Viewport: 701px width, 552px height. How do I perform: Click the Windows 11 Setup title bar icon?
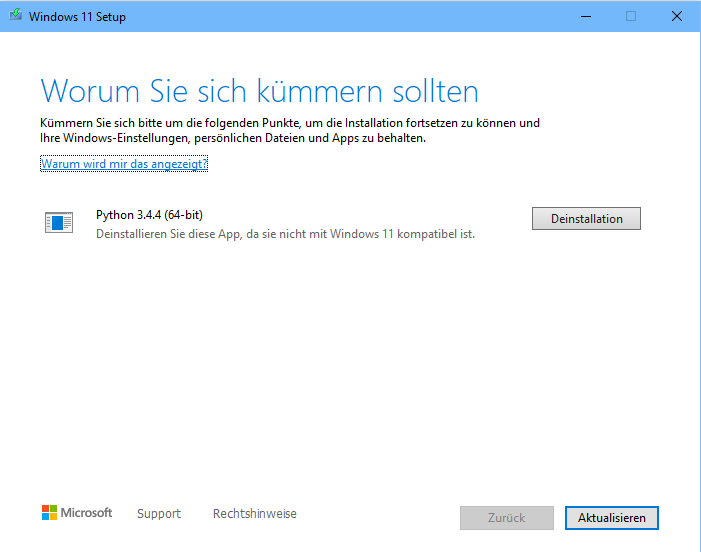click(16, 16)
